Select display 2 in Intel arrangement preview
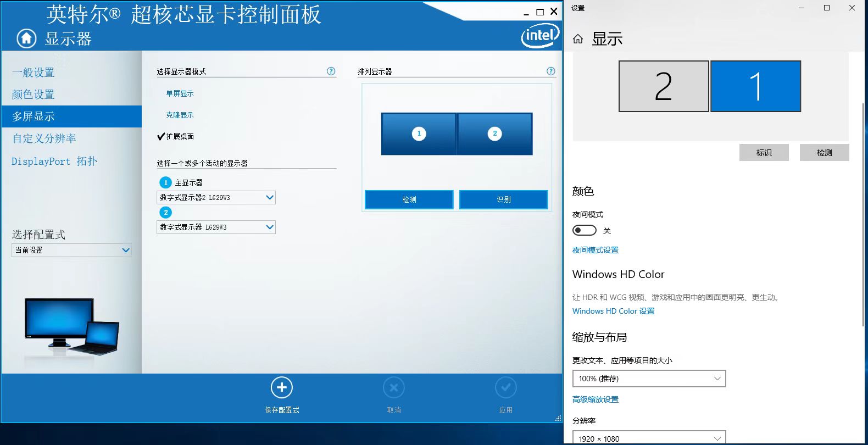Image resolution: width=868 pixels, height=445 pixels. click(x=495, y=133)
